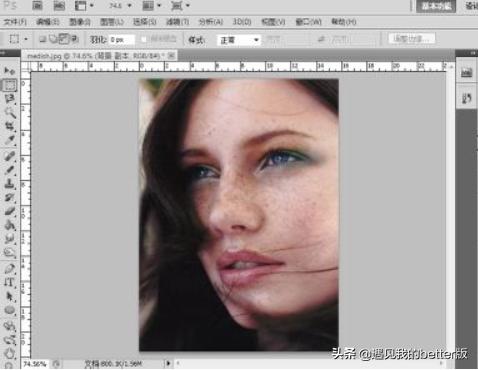Select the Eraser tool

coord(9,211)
